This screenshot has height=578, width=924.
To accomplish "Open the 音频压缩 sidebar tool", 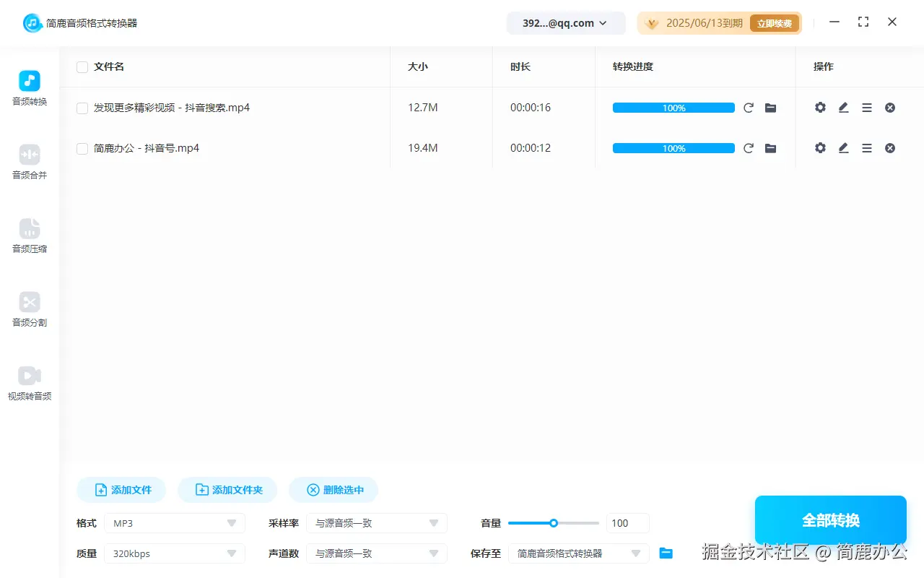I will coord(30,236).
